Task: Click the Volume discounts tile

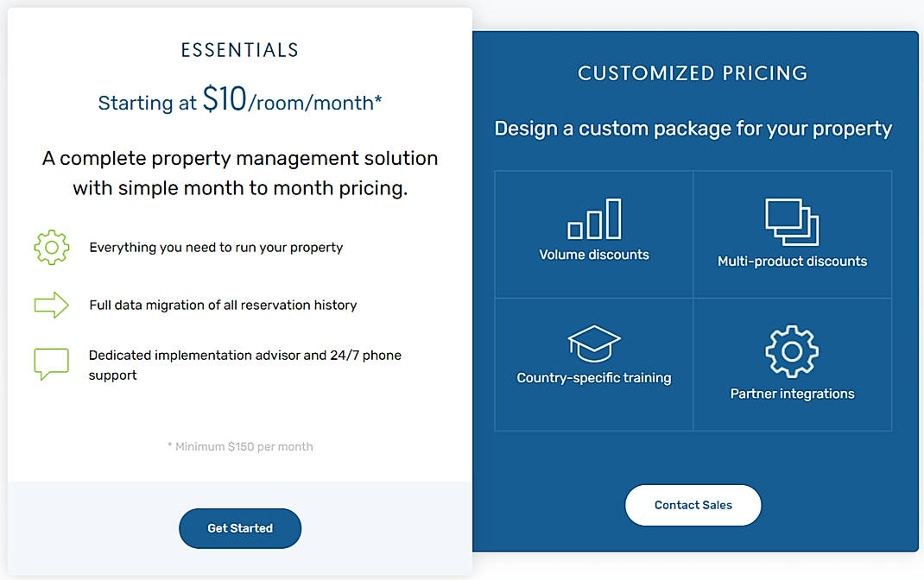Action: pyautogui.click(x=593, y=234)
